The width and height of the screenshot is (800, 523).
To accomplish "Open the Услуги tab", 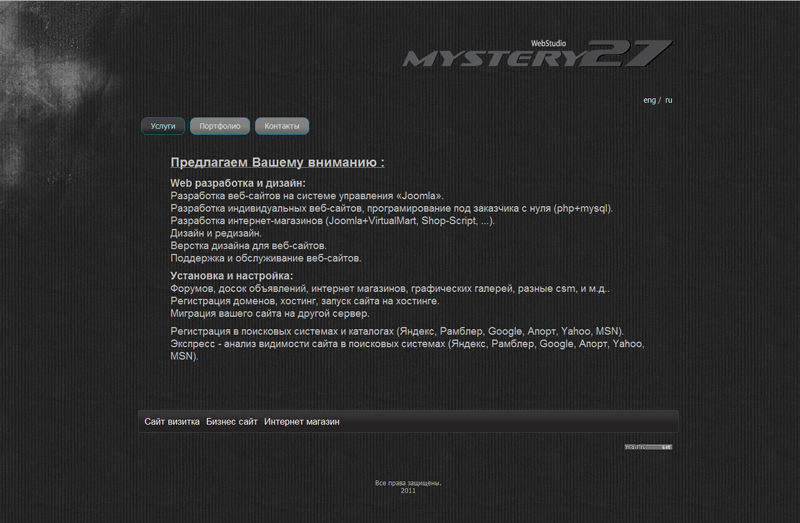I will tap(163, 126).
